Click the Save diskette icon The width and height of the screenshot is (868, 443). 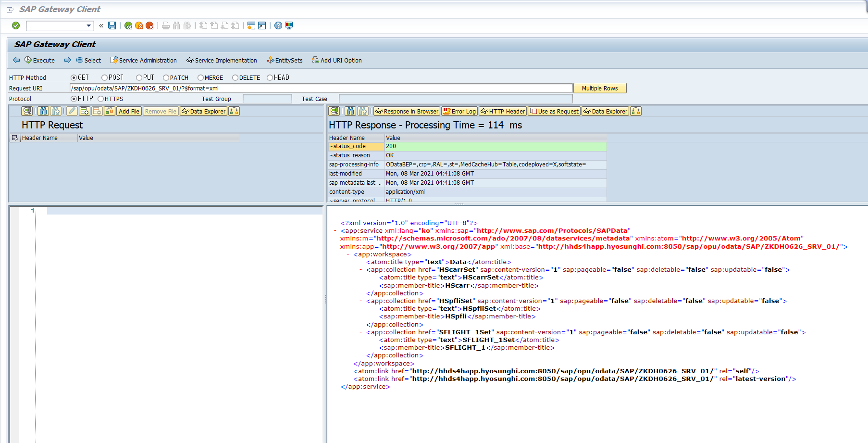(112, 25)
